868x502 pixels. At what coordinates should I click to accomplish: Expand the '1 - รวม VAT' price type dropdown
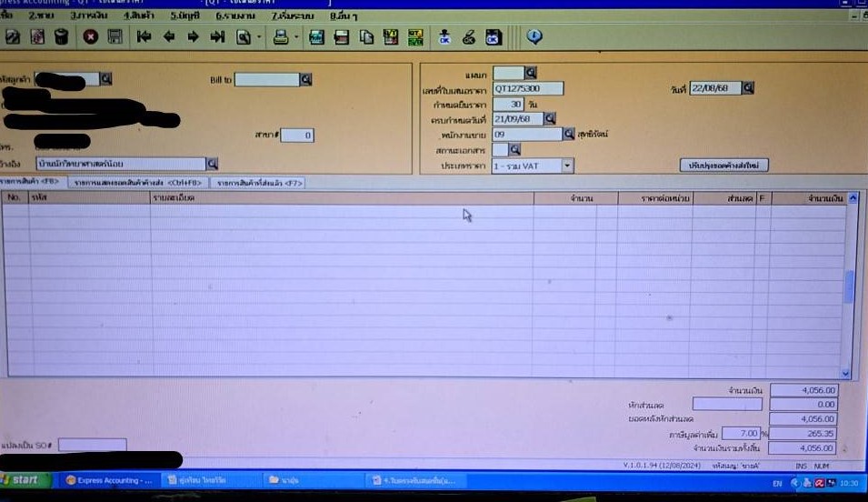tap(567, 166)
